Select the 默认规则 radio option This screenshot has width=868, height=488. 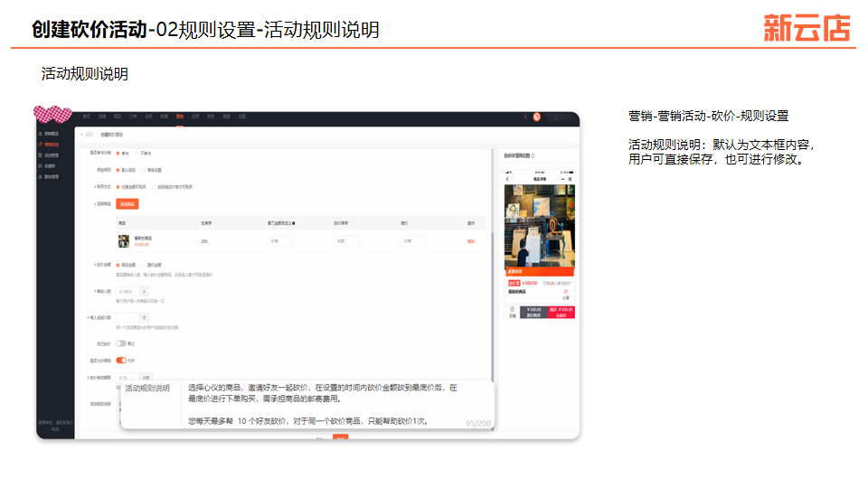(x=118, y=171)
